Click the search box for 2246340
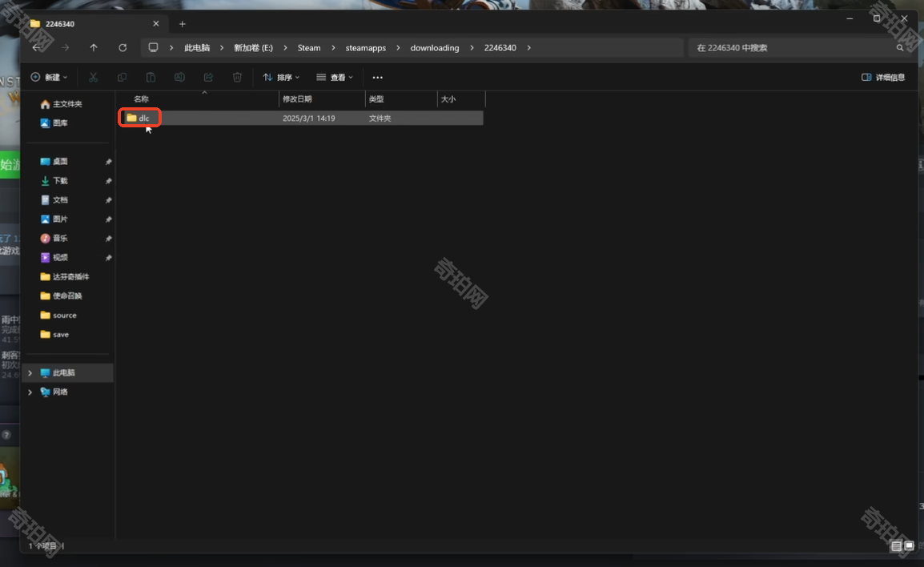The width and height of the screenshot is (924, 567). coord(793,48)
